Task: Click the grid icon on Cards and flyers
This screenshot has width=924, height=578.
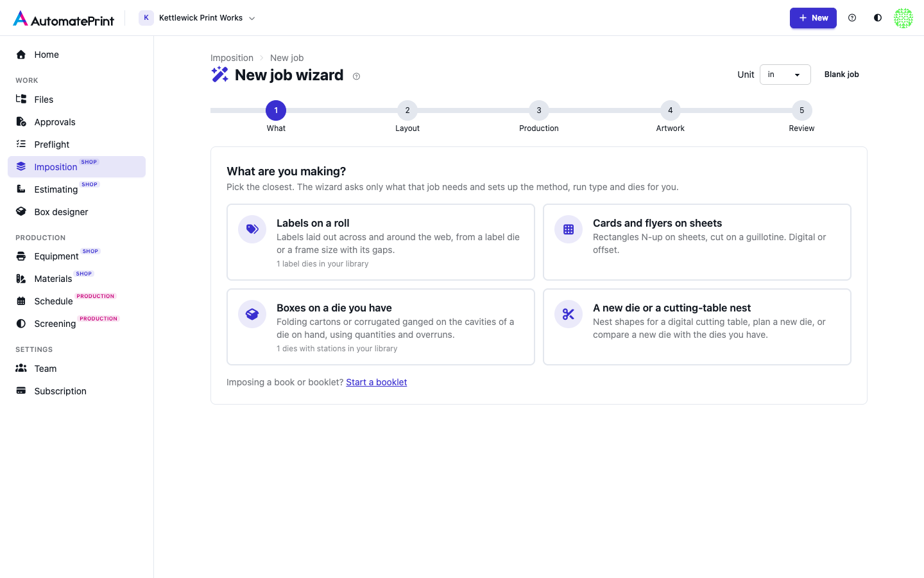Action: tap(569, 229)
